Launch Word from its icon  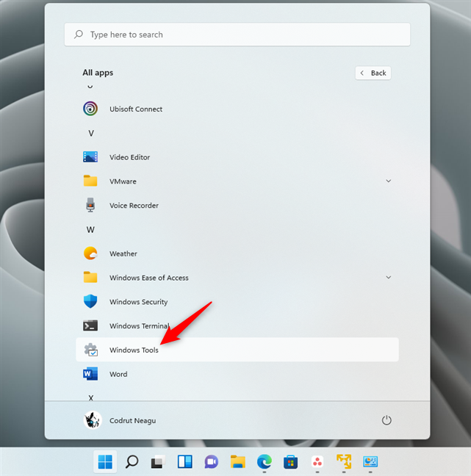pyautogui.click(x=90, y=374)
